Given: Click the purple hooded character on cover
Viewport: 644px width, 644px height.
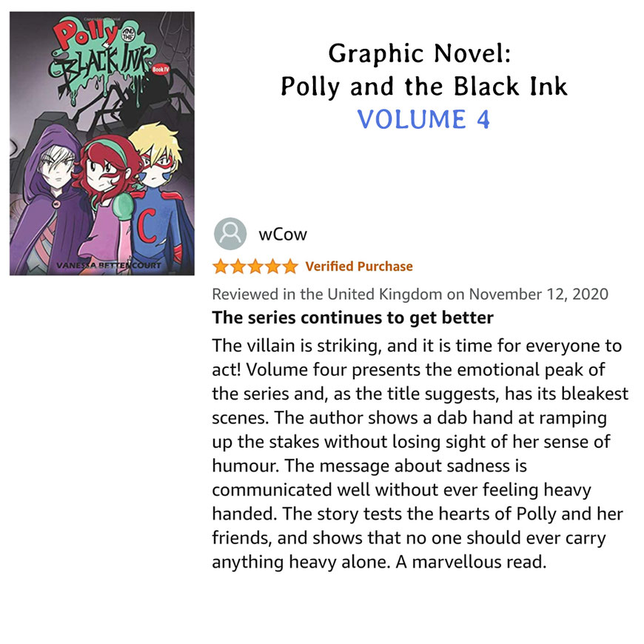Looking at the screenshot, I should tap(51, 200).
